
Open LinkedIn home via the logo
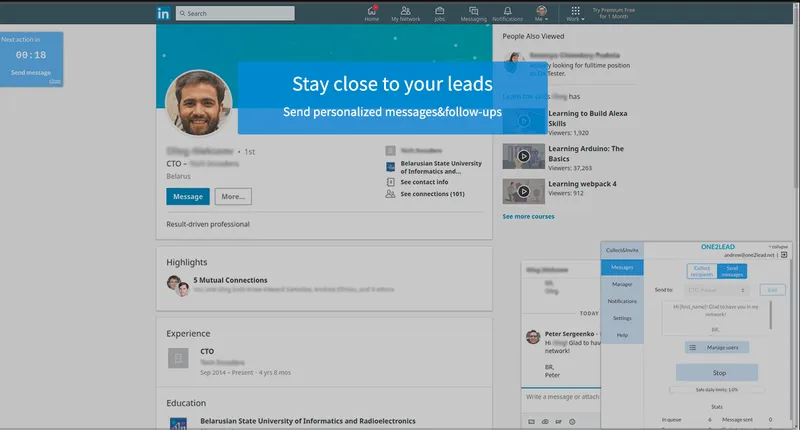[x=163, y=13]
